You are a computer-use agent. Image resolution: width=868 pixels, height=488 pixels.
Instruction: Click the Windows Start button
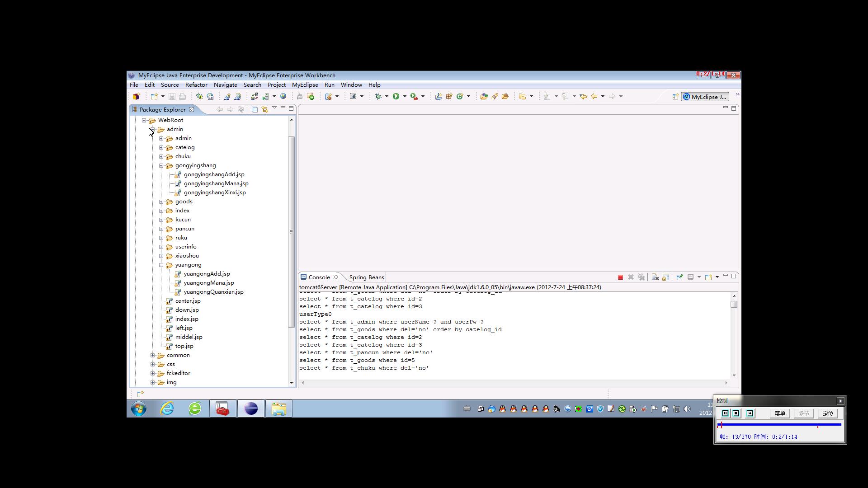point(139,409)
